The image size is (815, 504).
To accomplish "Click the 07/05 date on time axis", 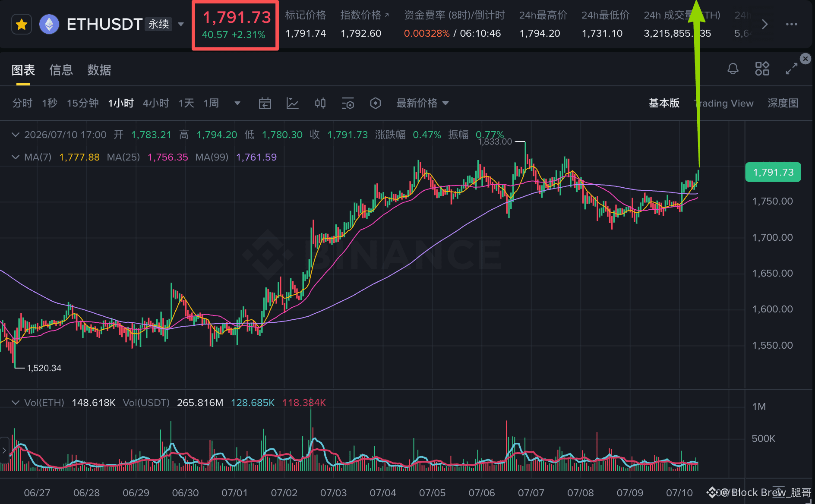I will [x=432, y=492].
